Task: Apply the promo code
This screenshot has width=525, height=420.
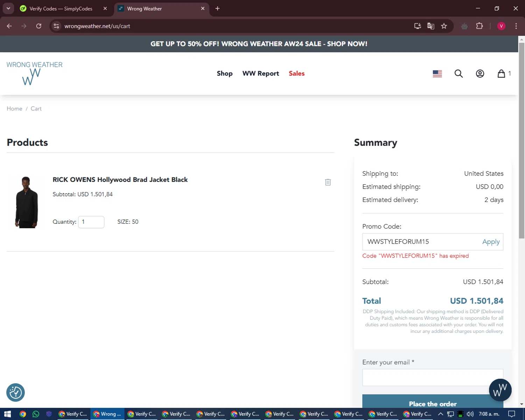Action: [x=491, y=242]
